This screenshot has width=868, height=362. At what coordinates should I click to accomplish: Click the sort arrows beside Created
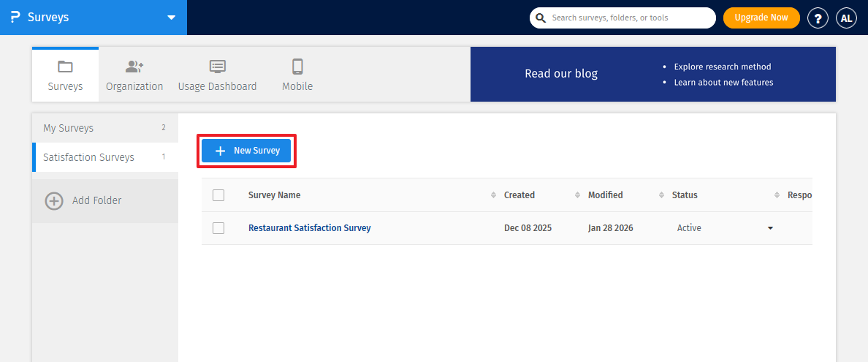(x=577, y=195)
